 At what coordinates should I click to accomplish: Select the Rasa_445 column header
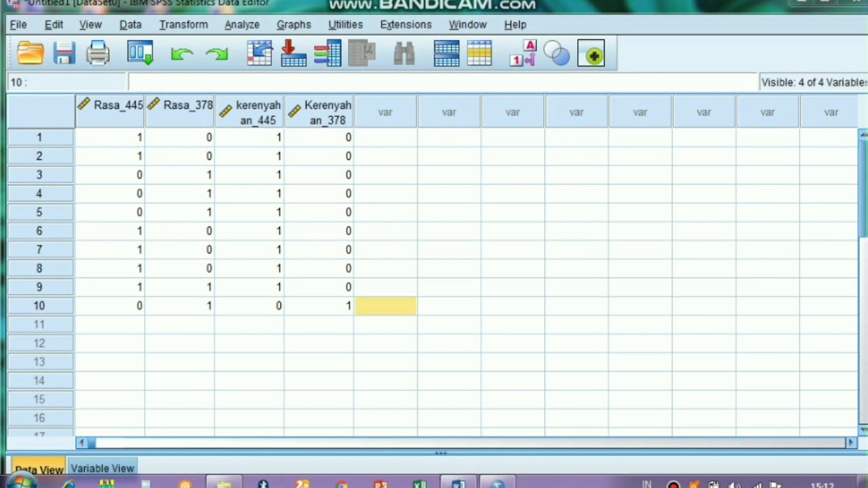click(x=110, y=112)
